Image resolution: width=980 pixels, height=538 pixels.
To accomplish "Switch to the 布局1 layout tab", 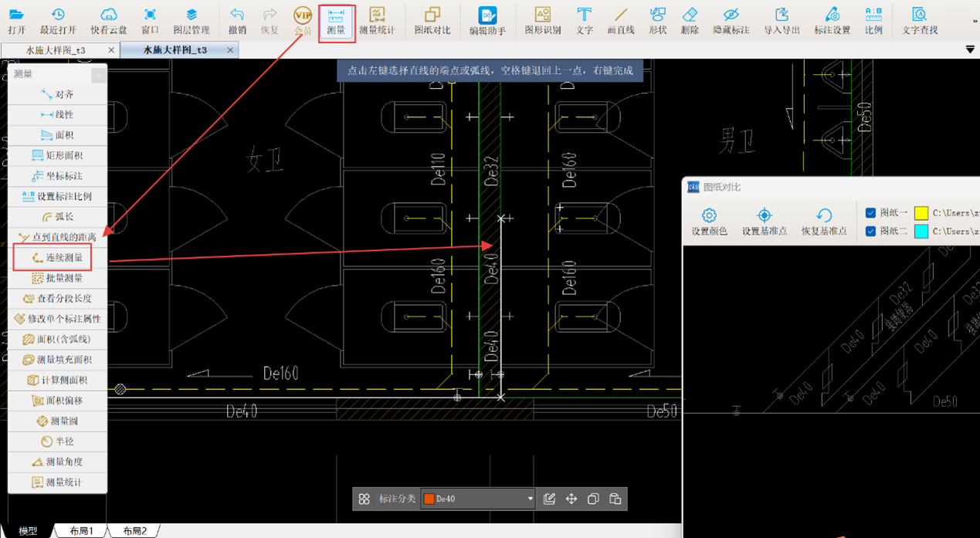I will 81,531.
